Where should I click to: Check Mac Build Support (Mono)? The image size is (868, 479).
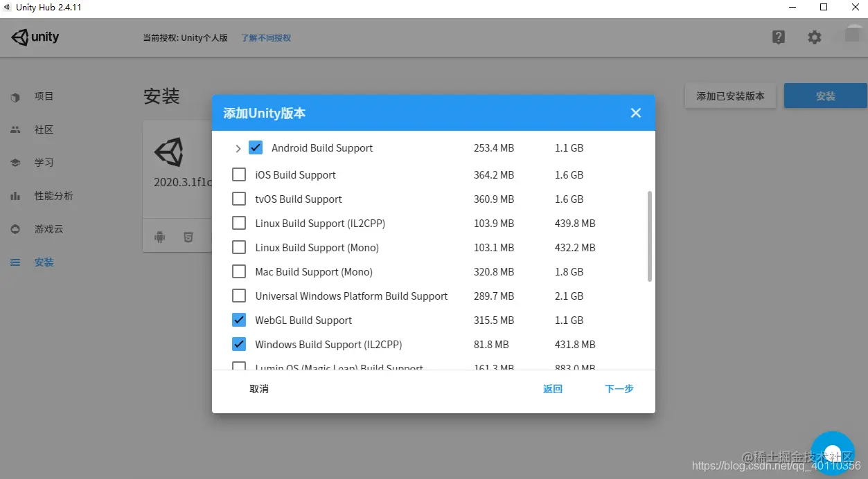[x=239, y=271]
